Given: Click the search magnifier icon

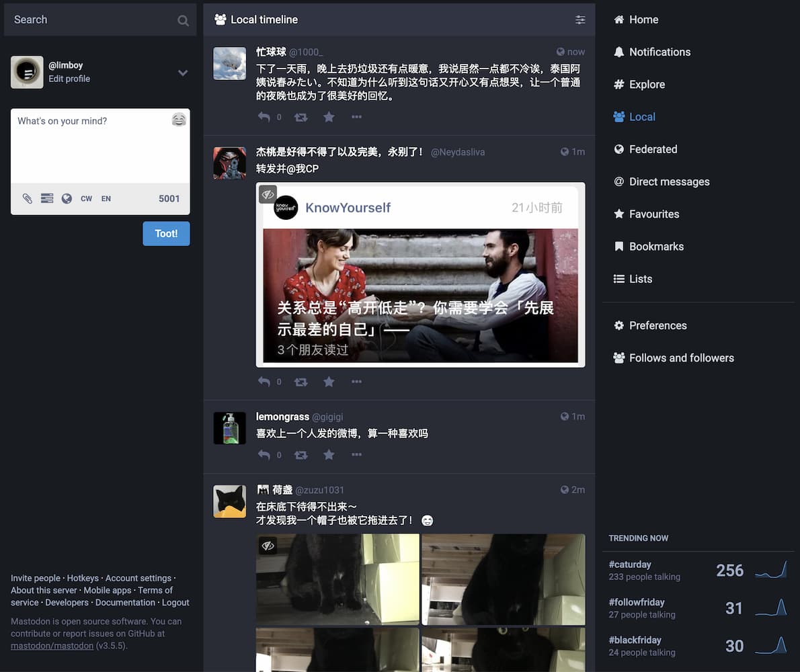Looking at the screenshot, I should (x=183, y=20).
